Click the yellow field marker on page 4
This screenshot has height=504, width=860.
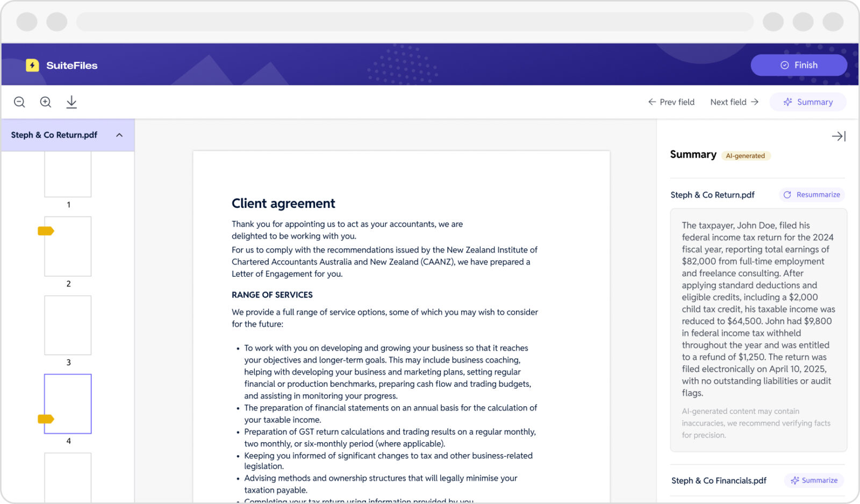pos(46,419)
